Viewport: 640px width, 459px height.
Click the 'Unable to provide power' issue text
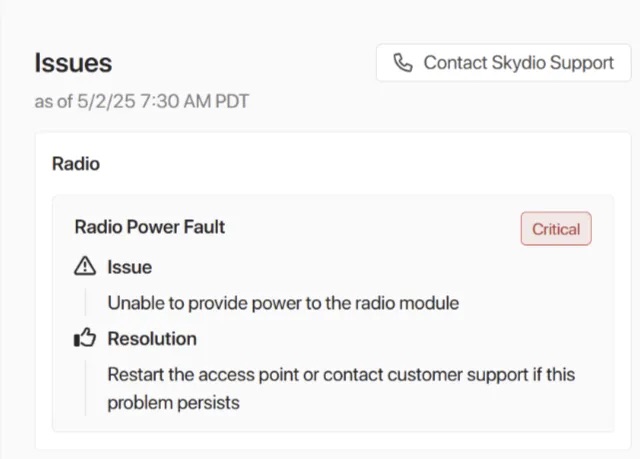[x=283, y=303]
